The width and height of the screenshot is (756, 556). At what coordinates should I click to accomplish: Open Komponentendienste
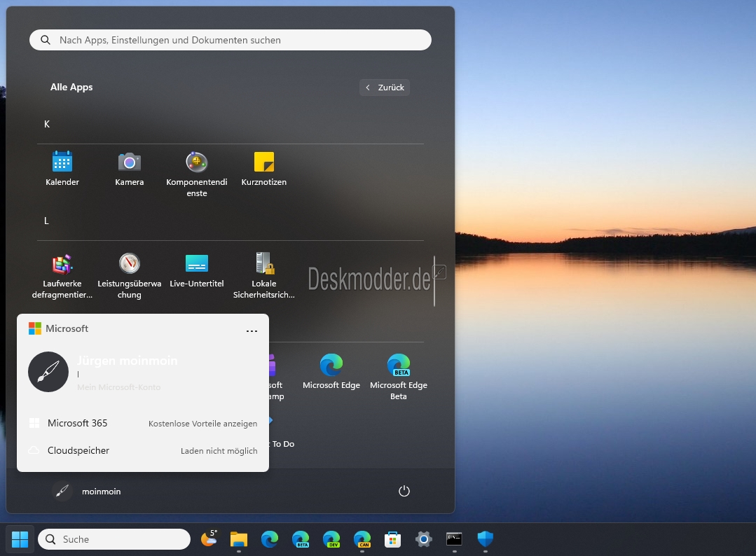pos(197,174)
